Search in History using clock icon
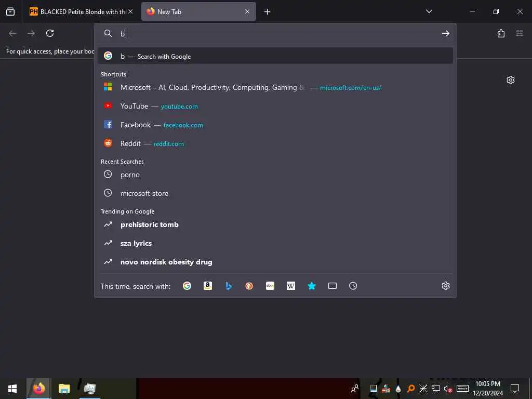Image resolution: width=532 pixels, height=399 pixels. tap(353, 286)
